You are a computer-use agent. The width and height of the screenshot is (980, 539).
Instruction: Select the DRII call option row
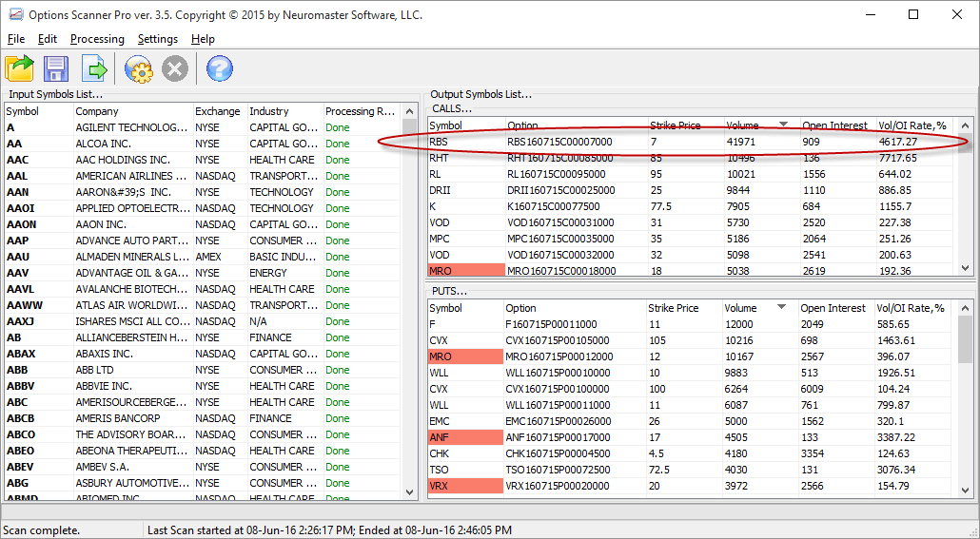(x=691, y=190)
